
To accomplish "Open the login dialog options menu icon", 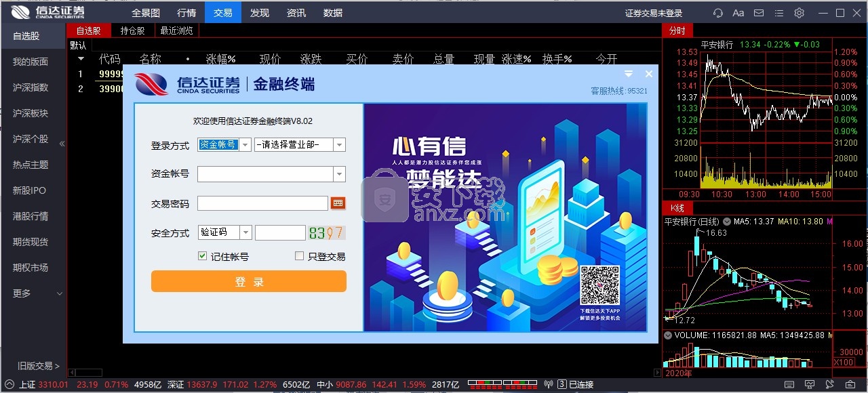I will coord(629,74).
